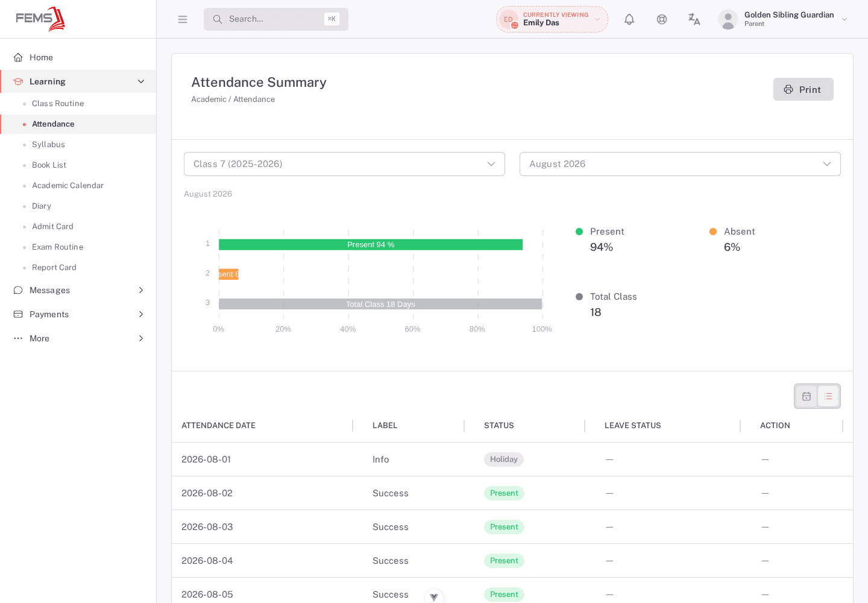This screenshot has height=603, width=868.
Task: Click the Holiday status badge for 2026-08-01
Action: pyautogui.click(x=504, y=459)
